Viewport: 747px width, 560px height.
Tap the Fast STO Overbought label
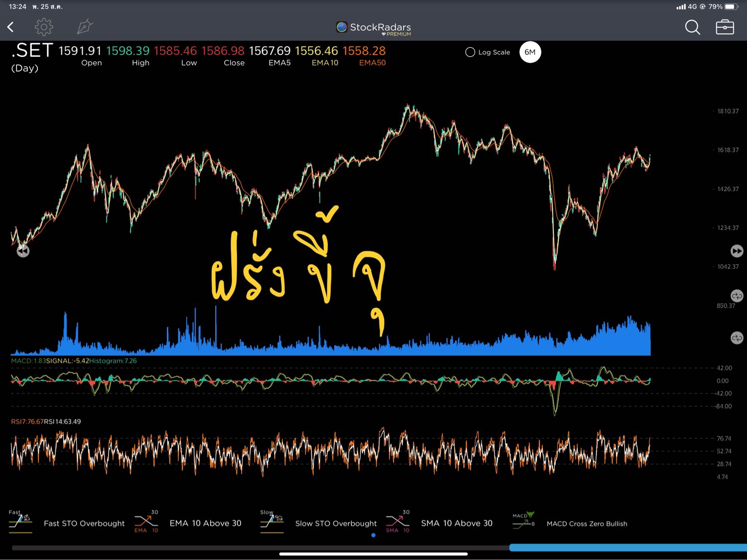tap(84, 524)
